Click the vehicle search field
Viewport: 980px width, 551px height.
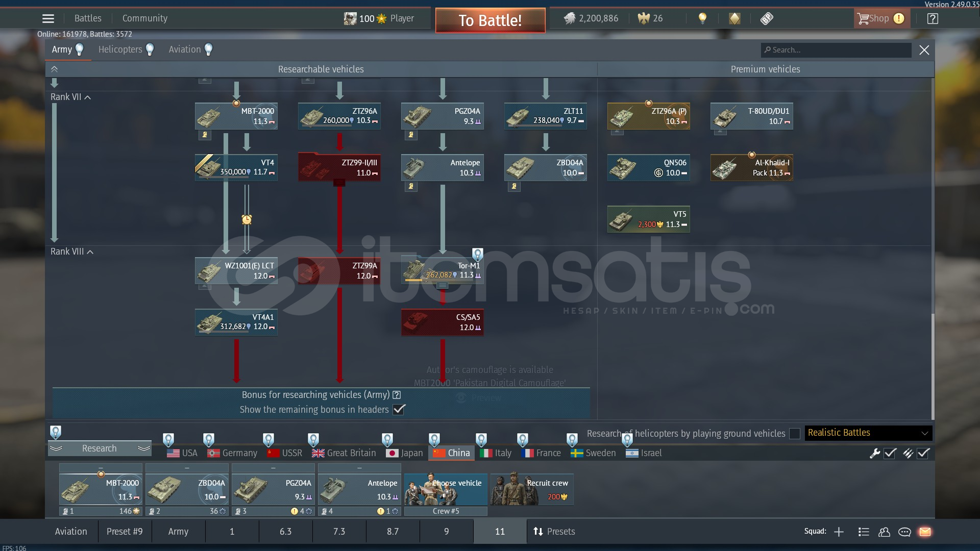[x=836, y=50]
